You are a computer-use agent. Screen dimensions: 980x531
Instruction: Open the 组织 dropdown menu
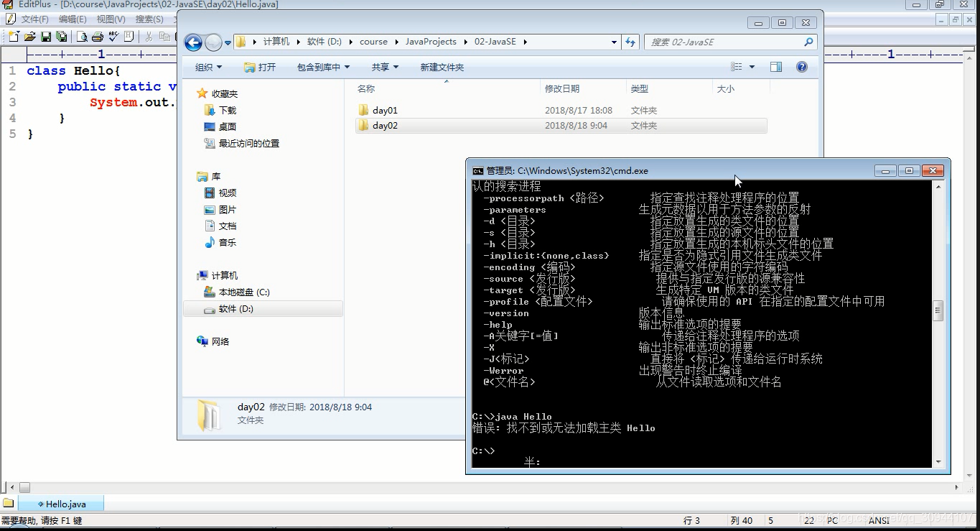208,67
